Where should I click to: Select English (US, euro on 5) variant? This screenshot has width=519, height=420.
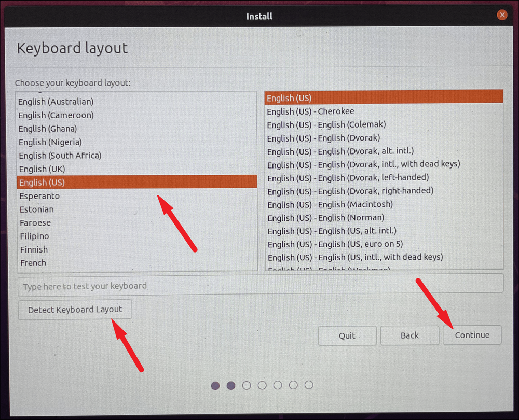pos(384,244)
